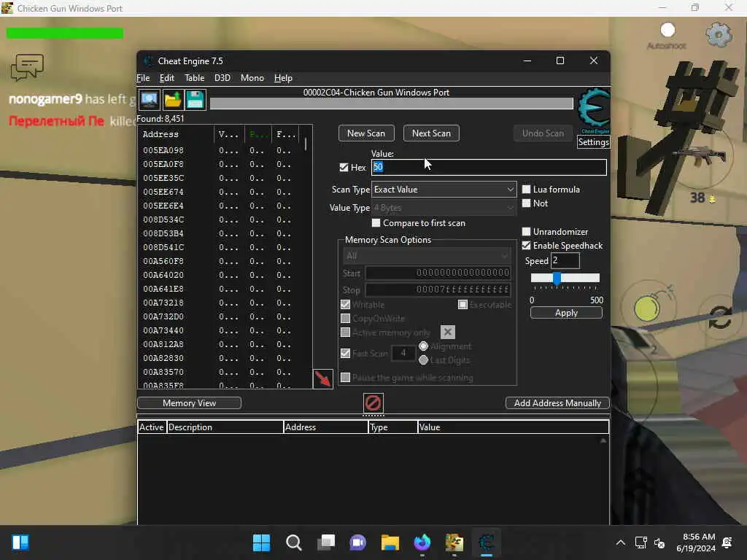Click the Cheat Engine logo

(593, 111)
